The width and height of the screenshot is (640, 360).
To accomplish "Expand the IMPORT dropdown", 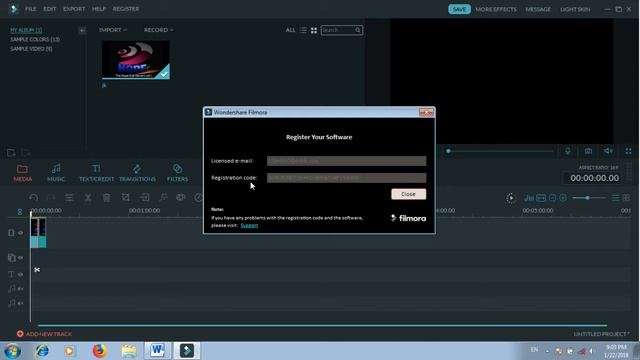I will (113, 30).
